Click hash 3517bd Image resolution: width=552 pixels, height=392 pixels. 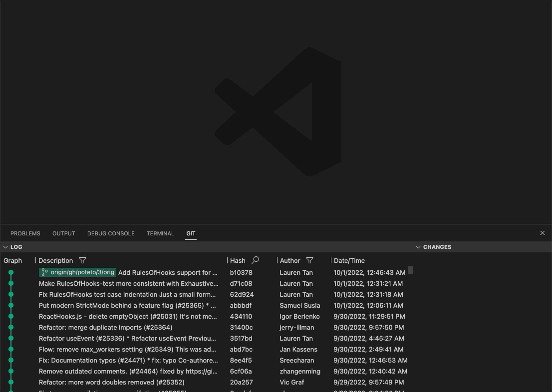[241, 338]
